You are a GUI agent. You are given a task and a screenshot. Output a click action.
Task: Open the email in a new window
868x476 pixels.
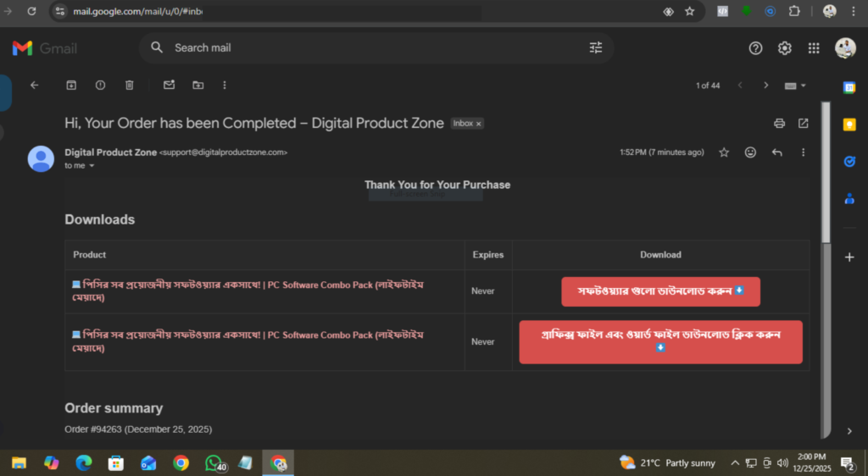click(x=803, y=124)
